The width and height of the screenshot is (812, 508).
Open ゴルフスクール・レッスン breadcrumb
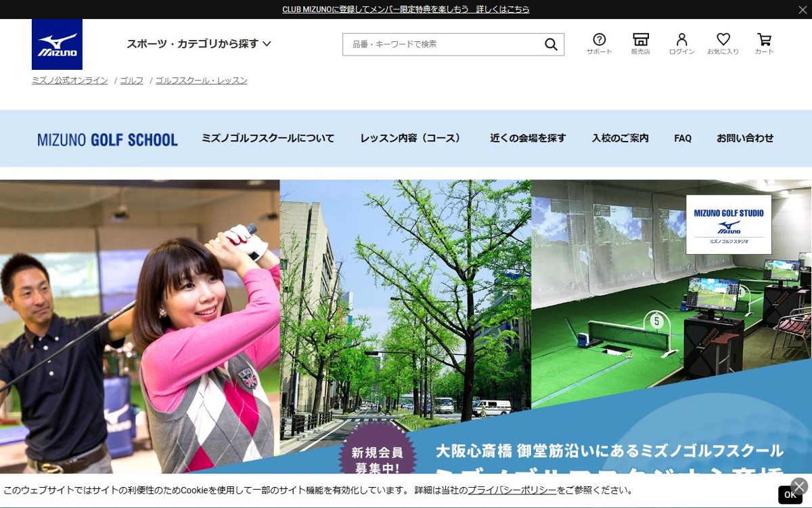coord(202,81)
